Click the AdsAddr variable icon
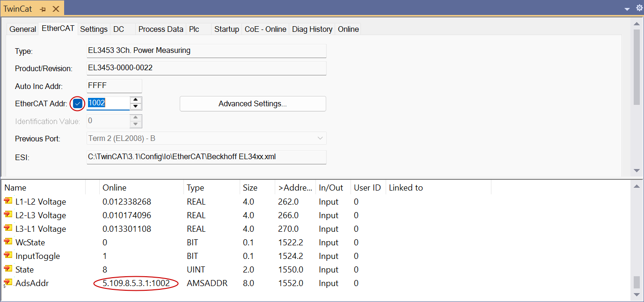 pos(8,283)
